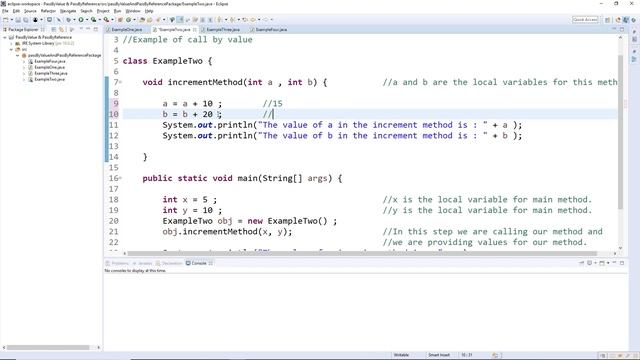640x360 pixels.
Task: Collapse incrementMethod using fold marker on line 7
Action: click(x=121, y=82)
